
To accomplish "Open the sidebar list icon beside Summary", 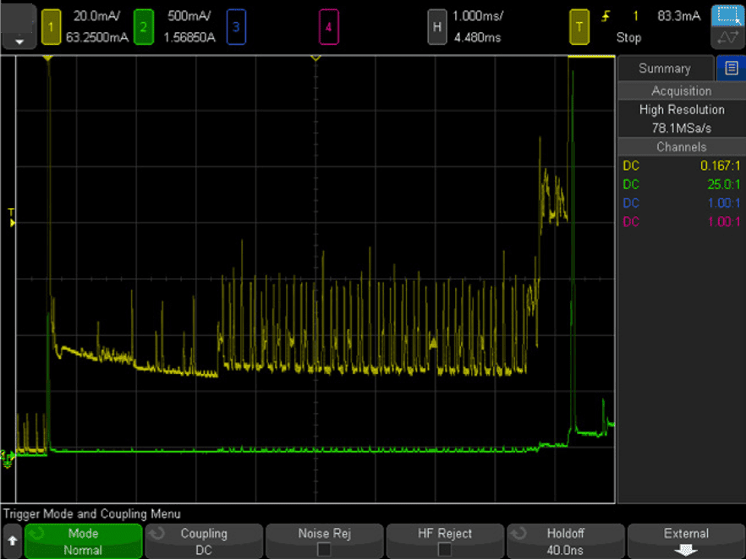I will click(731, 69).
